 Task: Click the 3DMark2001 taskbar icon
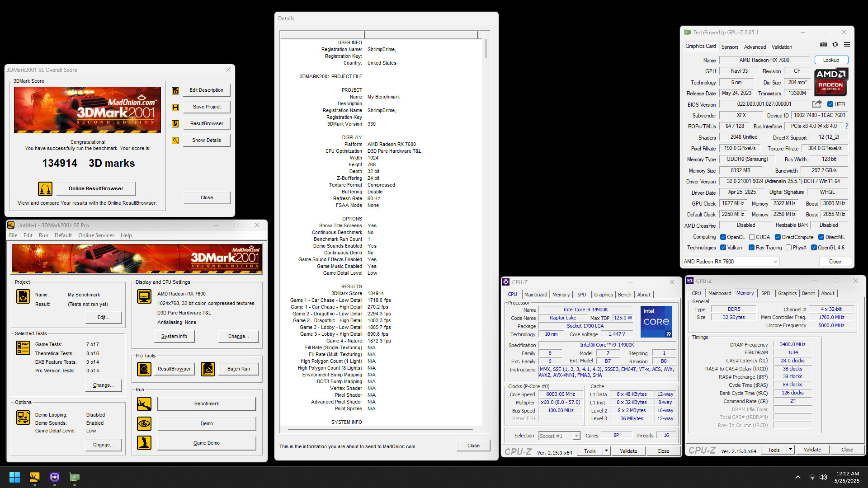(x=34, y=477)
